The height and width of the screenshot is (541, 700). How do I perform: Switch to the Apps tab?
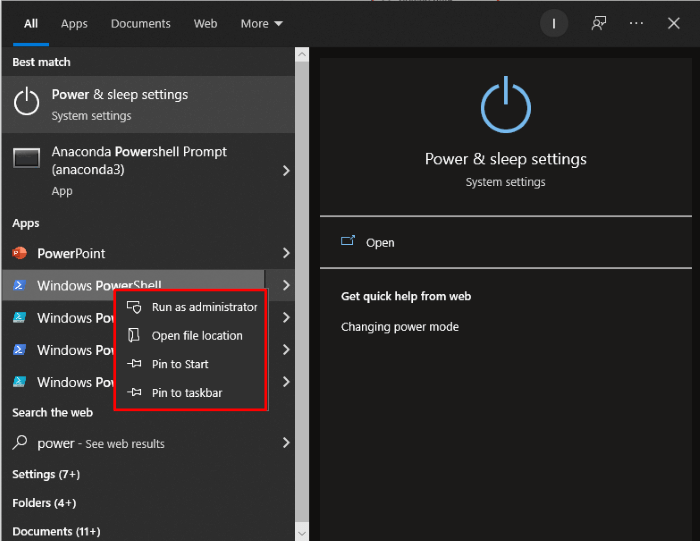coord(74,24)
